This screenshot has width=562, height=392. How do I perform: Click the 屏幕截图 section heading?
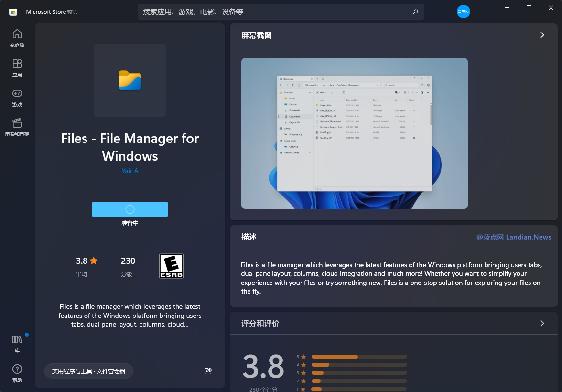256,35
